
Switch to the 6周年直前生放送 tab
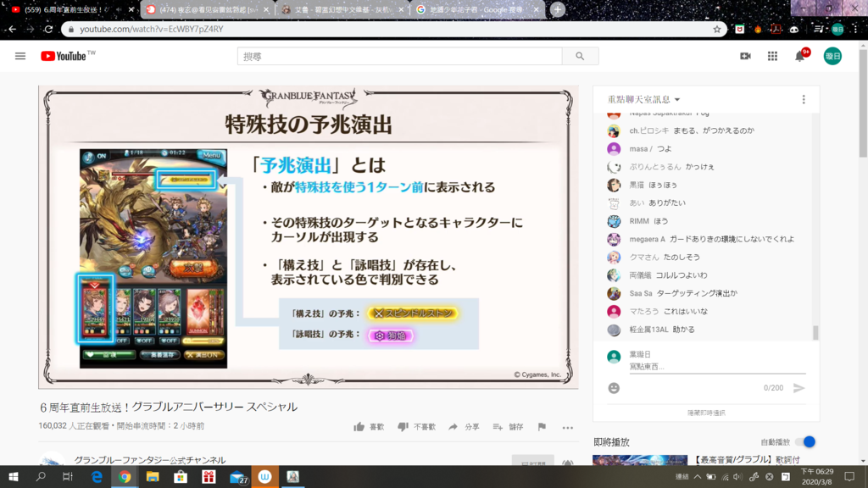pos(70,9)
